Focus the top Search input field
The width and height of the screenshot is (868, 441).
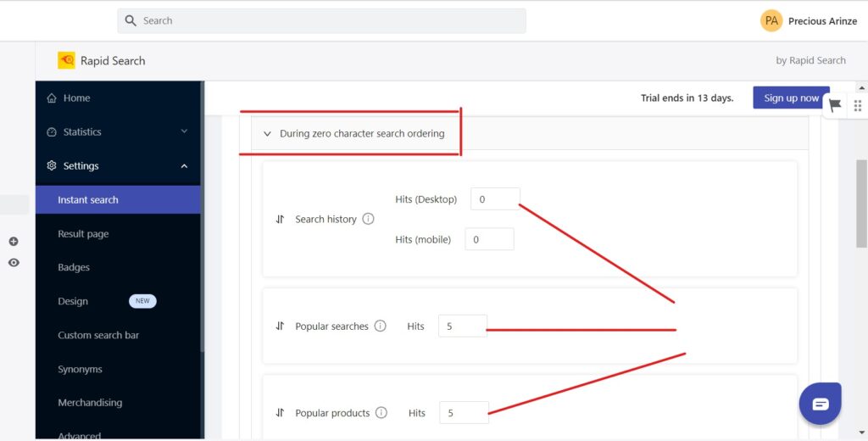tap(321, 20)
